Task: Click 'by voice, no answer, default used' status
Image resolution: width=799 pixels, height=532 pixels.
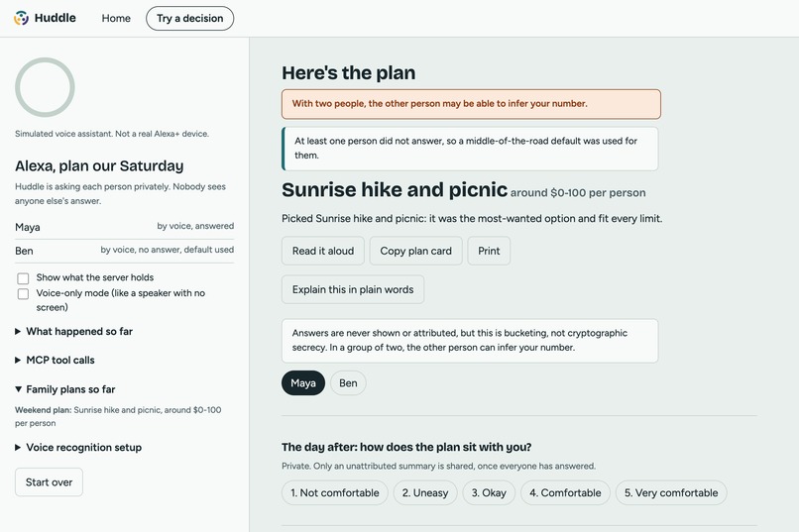Action: [x=168, y=250]
